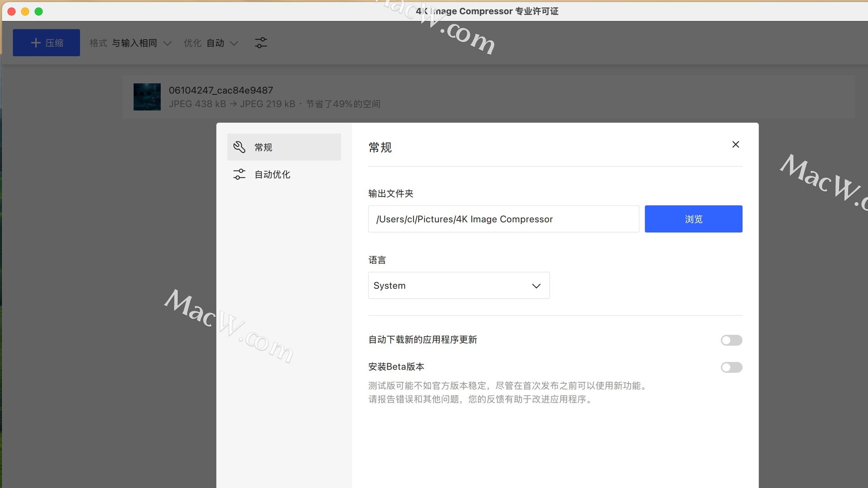
Task: Toggle 自动下载新的应用程序更新 switch
Action: (731, 340)
